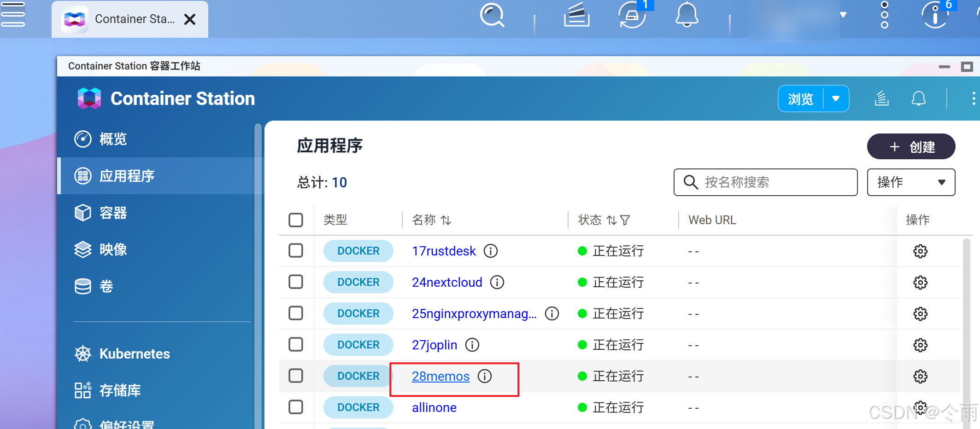This screenshot has height=429, width=980.
Task: Show info icon for 24nextcloud
Action: click(x=497, y=282)
